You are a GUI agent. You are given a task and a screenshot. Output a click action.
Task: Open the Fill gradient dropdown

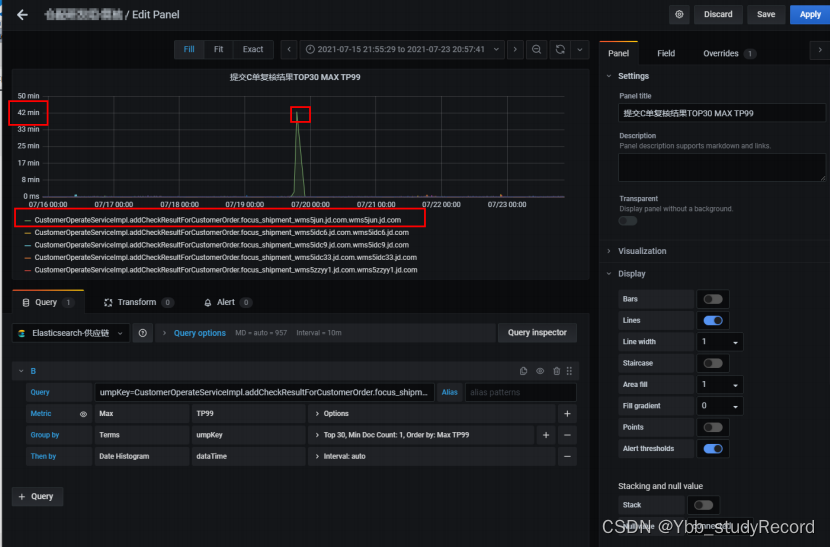click(719, 406)
